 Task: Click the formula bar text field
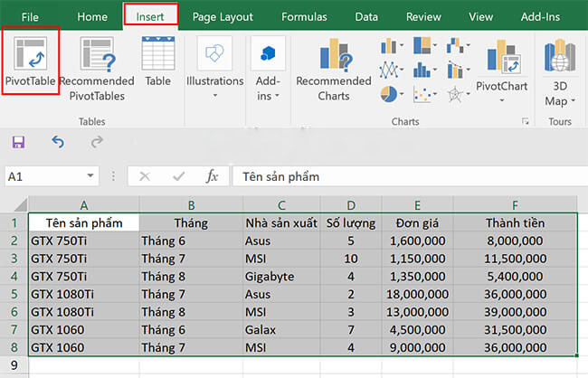(x=410, y=176)
